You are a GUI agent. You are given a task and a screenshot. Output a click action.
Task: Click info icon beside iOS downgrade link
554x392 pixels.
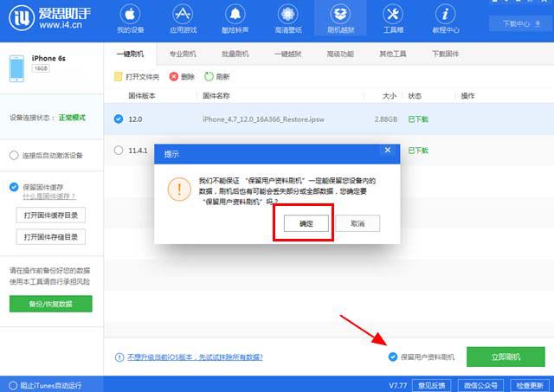tap(119, 357)
